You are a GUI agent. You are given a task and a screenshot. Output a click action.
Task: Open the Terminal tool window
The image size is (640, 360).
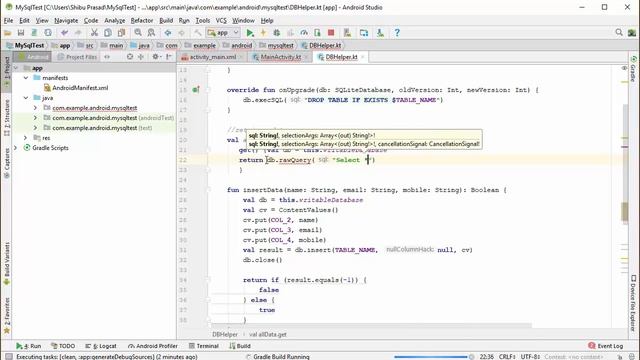(204, 346)
